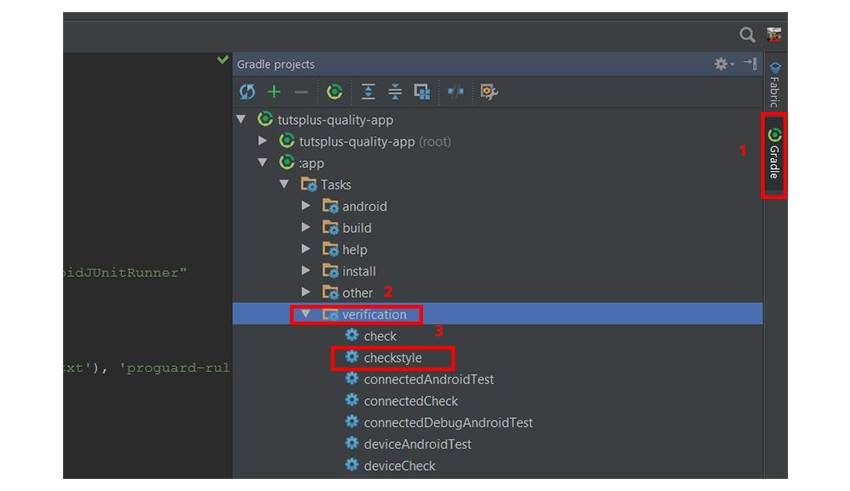Open the search everywhere magnifier
This screenshot has height=491, width=850.
click(x=748, y=35)
